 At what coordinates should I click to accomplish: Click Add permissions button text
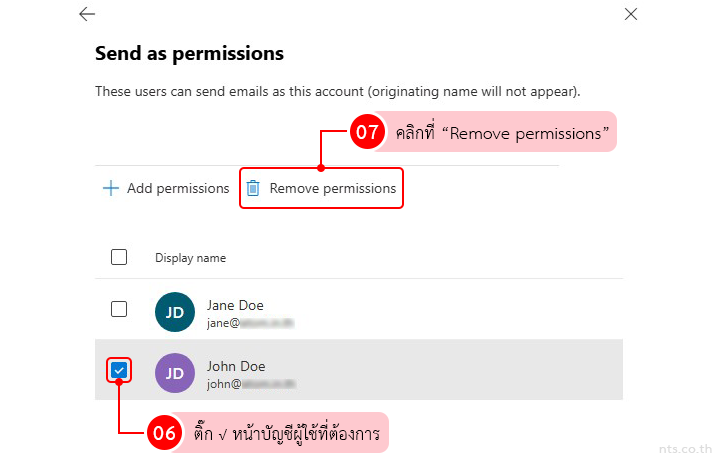pos(177,188)
